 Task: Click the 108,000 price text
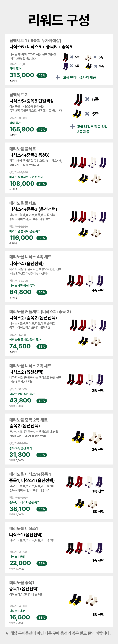coord(22,183)
